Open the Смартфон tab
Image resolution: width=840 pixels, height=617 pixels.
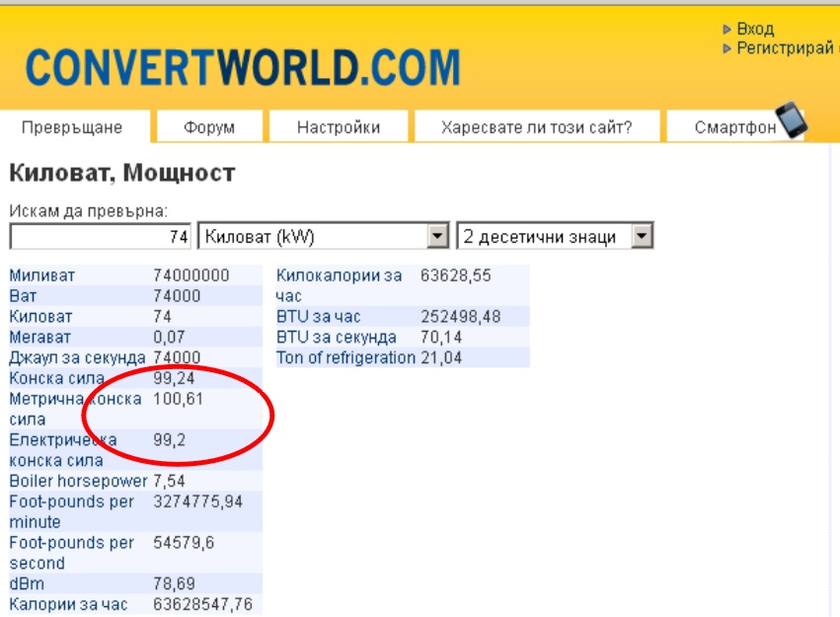(x=734, y=127)
